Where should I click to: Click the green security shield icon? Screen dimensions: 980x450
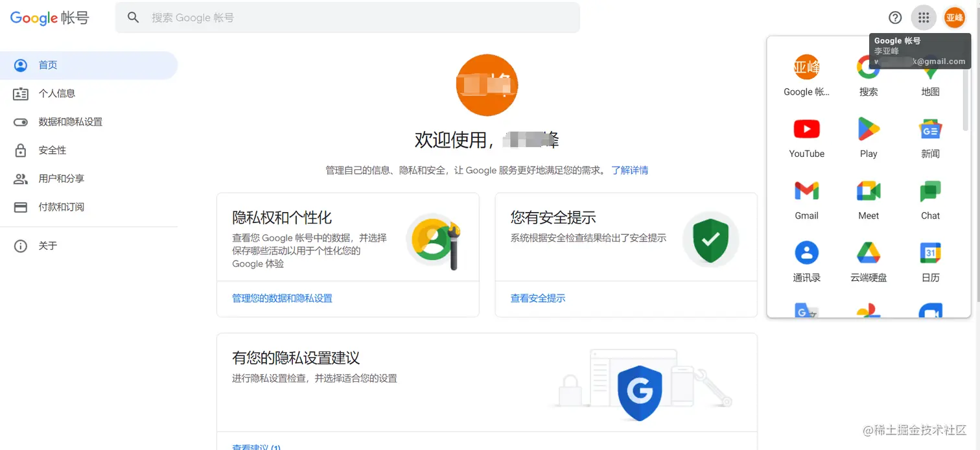pyautogui.click(x=710, y=239)
